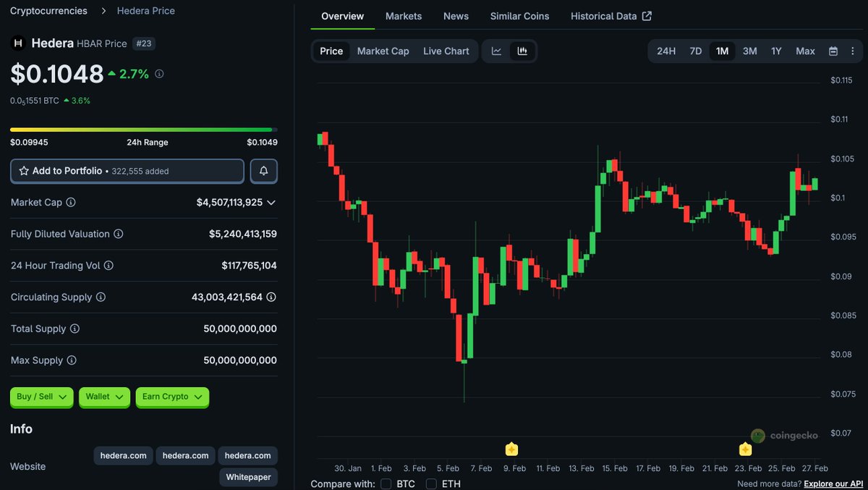Click the #23 rank badge
The height and width of the screenshot is (490, 868).
tap(143, 43)
